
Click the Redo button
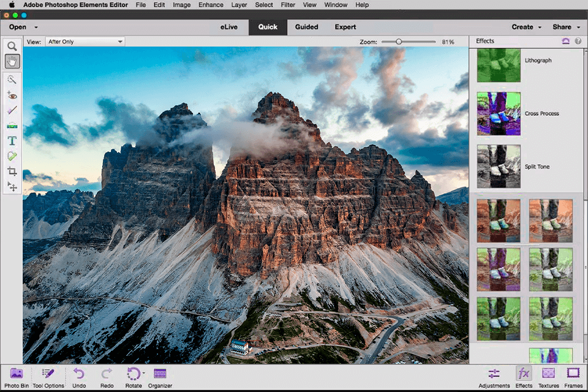107,378
